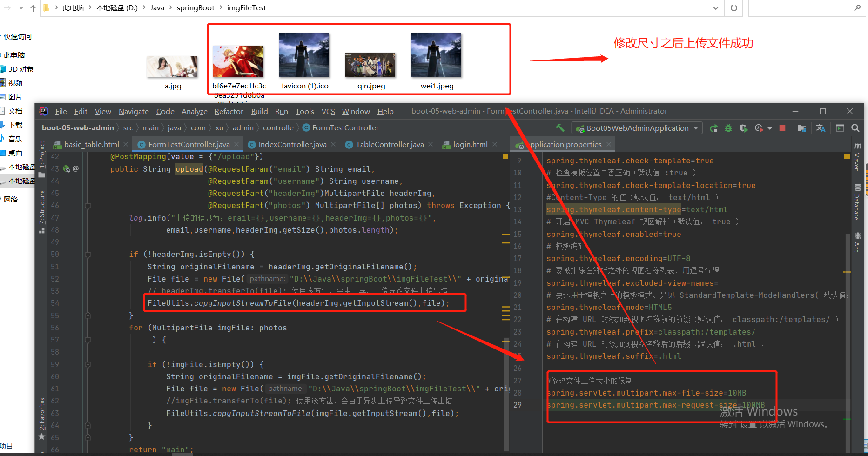Click Java in Explorer address path
The image size is (868, 456).
pos(157,8)
